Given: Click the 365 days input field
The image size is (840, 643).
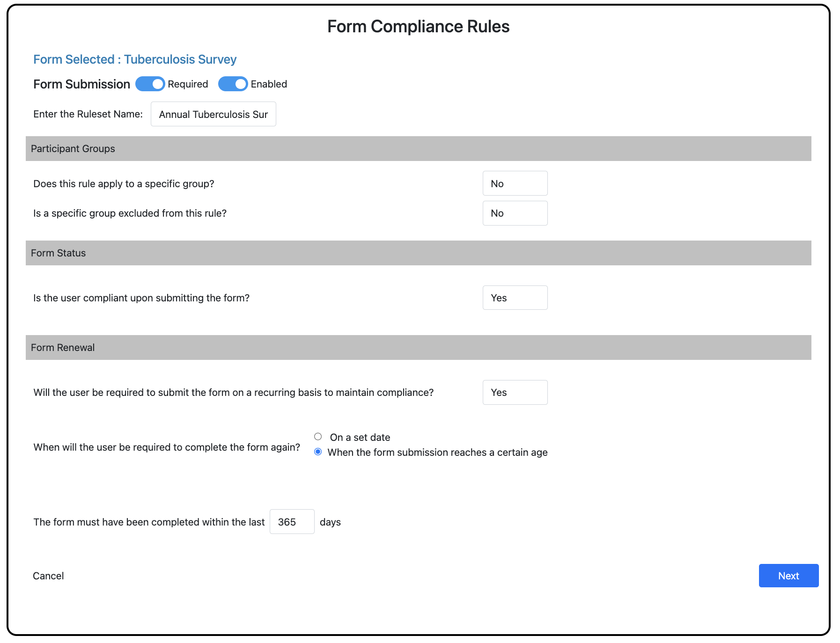Looking at the screenshot, I should click(x=292, y=522).
